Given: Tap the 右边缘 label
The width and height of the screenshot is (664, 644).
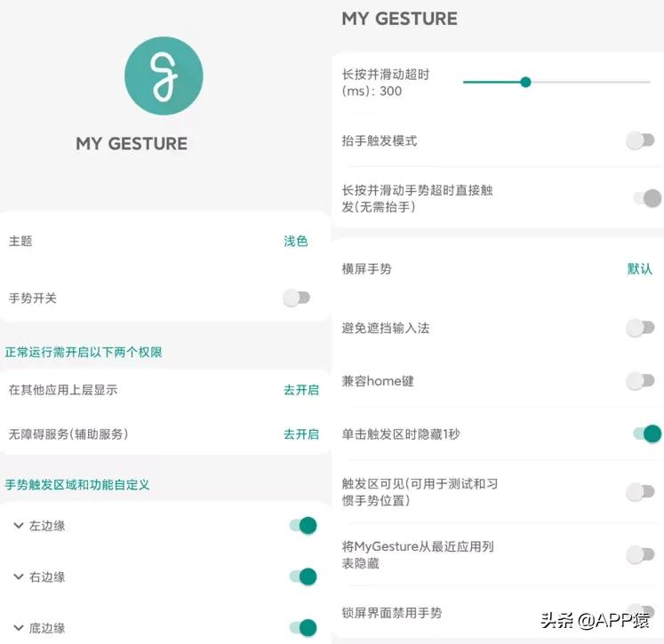Looking at the screenshot, I should point(47,577).
